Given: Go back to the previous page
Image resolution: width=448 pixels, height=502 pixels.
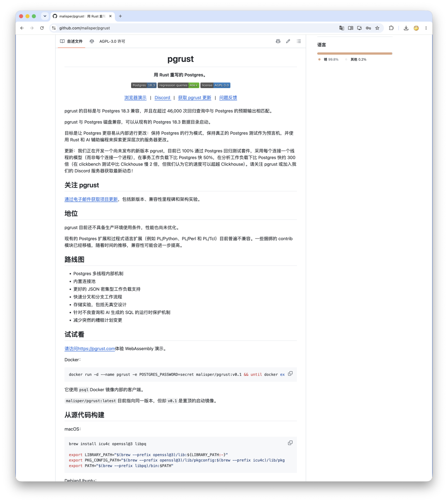Looking at the screenshot, I should pyautogui.click(x=22, y=28).
